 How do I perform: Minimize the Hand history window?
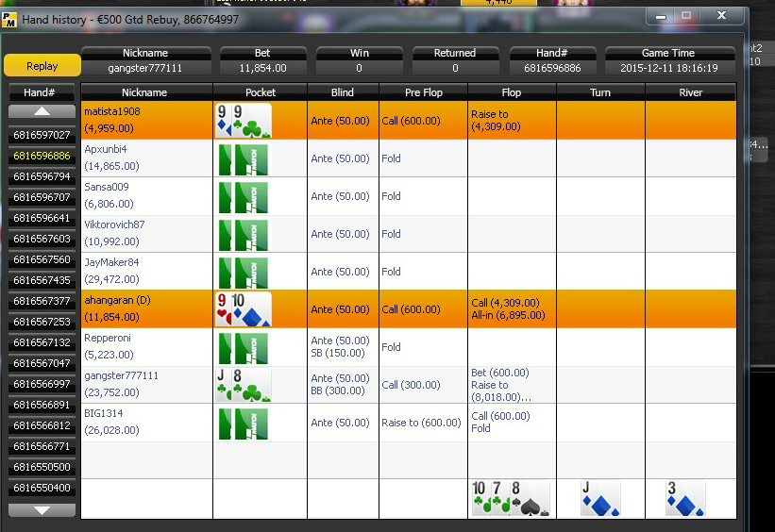tap(661, 16)
